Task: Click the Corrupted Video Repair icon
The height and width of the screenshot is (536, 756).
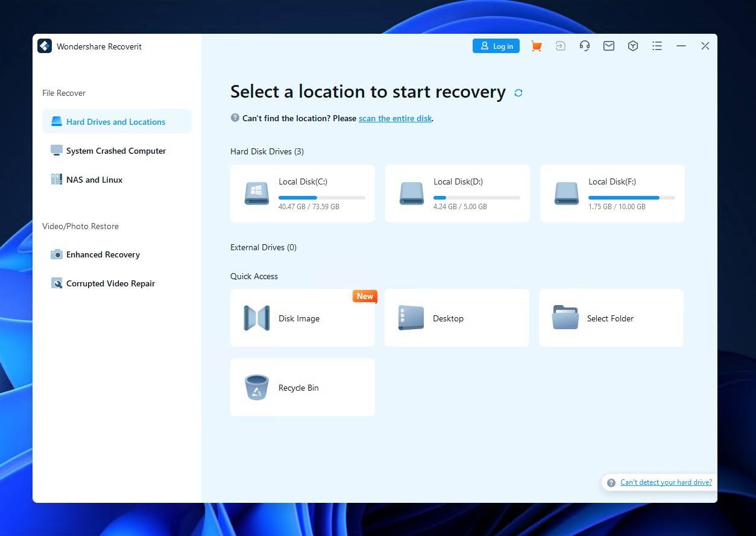Action: pos(57,283)
